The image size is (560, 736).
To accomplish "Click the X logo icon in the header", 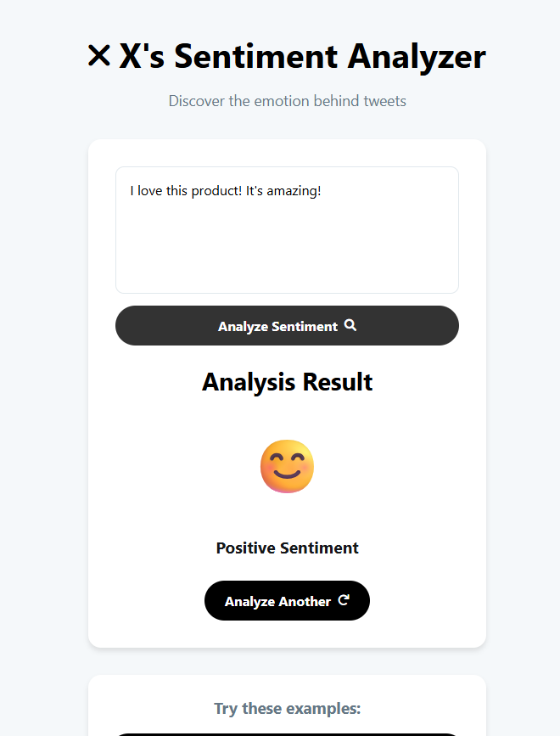I will coord(99,56).
